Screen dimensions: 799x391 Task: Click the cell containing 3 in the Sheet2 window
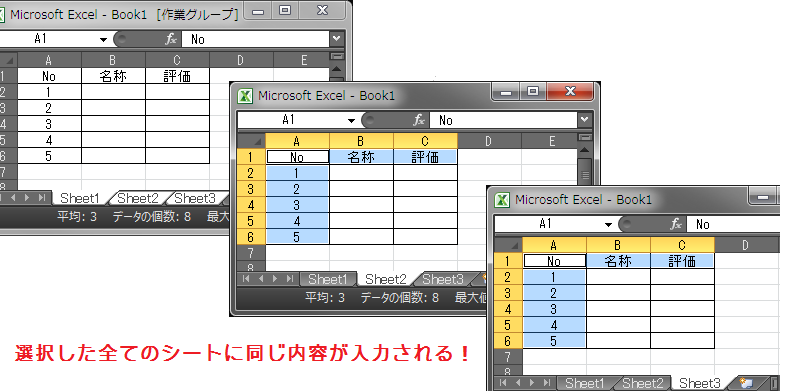tap(298, 205)
